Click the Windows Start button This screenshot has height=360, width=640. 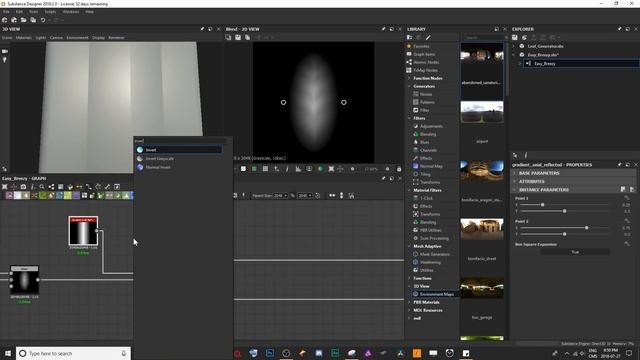coord(8,353)
